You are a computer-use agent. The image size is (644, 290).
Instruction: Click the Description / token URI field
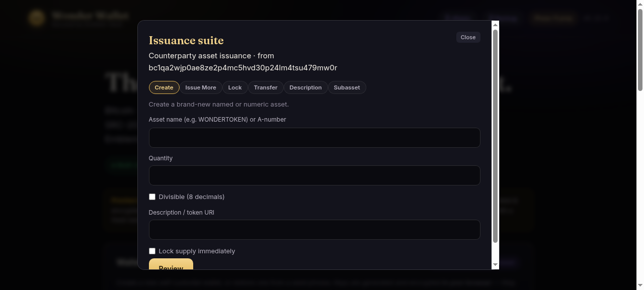coord(314,230)
